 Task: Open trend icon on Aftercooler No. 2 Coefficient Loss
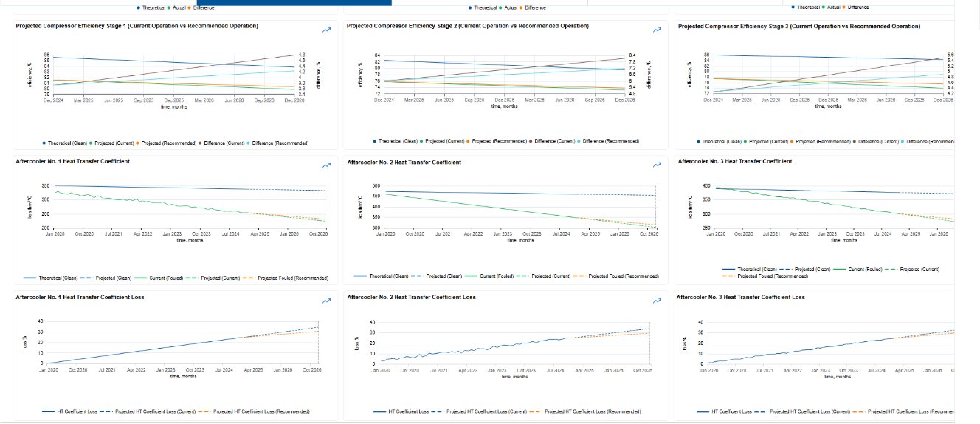[x=657, y=301]
